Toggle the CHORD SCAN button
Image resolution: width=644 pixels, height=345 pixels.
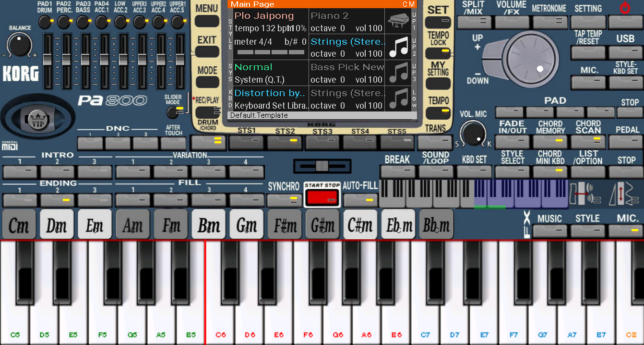588,141
